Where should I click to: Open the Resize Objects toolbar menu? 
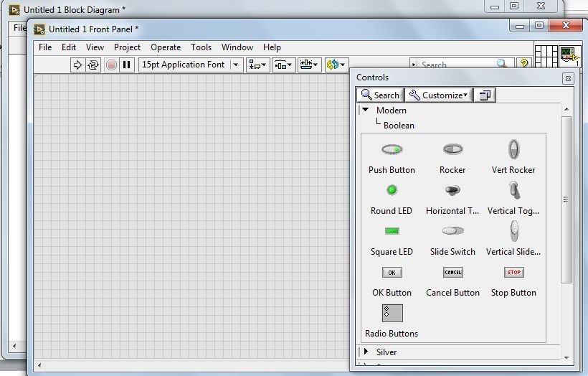(x=309, y=65)
